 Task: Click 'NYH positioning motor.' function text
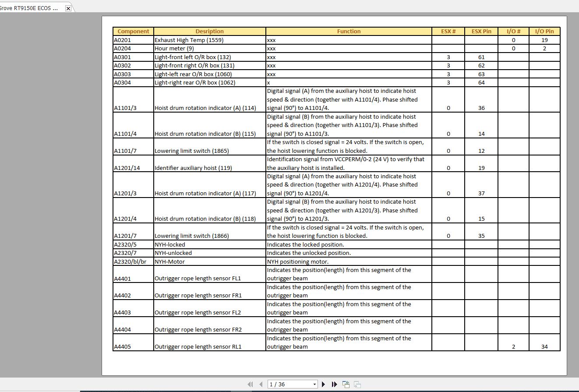[298, 261]
